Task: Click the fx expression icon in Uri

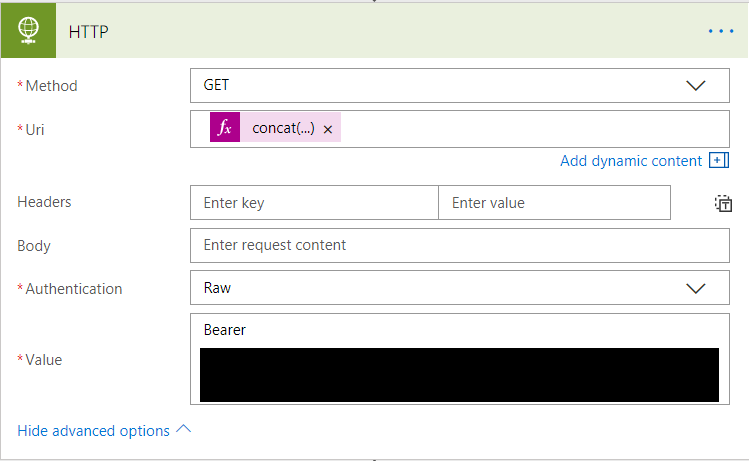Action: tap(225, 128)
